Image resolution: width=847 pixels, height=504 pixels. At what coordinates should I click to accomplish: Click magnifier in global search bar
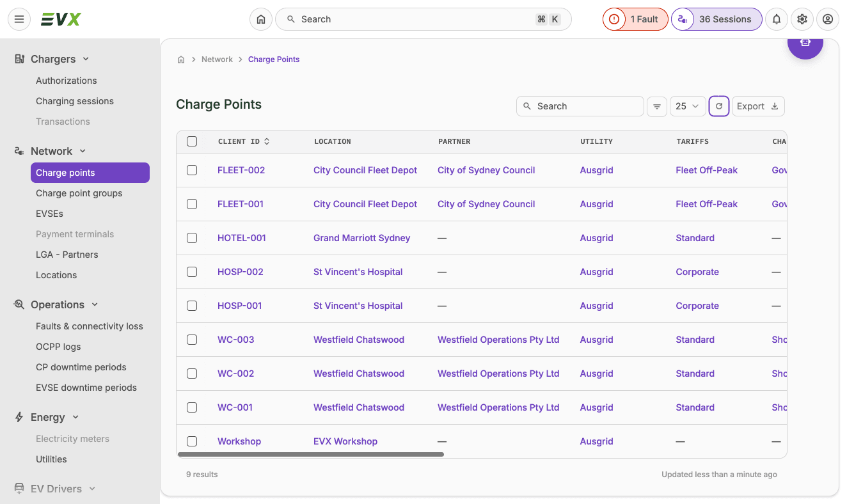290,19
